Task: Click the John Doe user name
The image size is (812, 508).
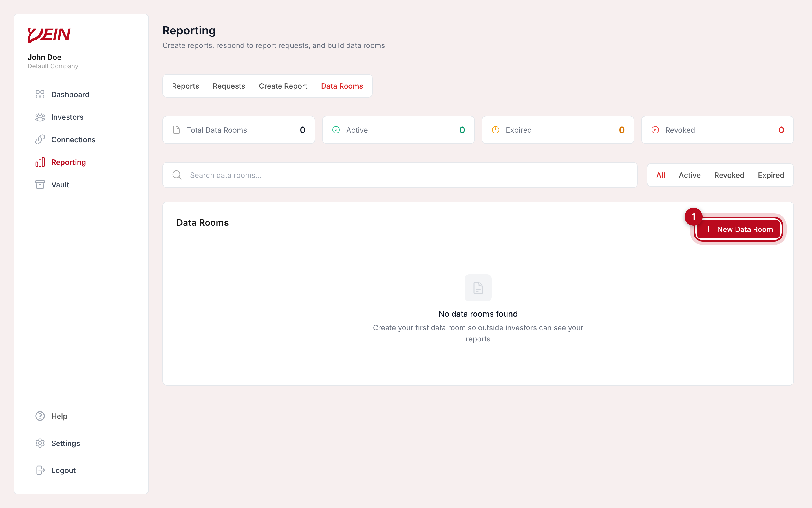Action: click(44, 57)
